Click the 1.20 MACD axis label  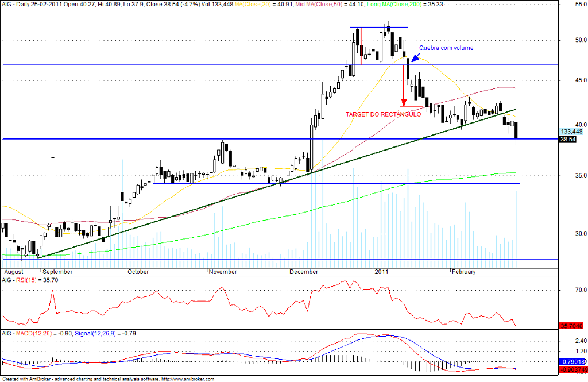pyautogui.click(x=581, y=351)
